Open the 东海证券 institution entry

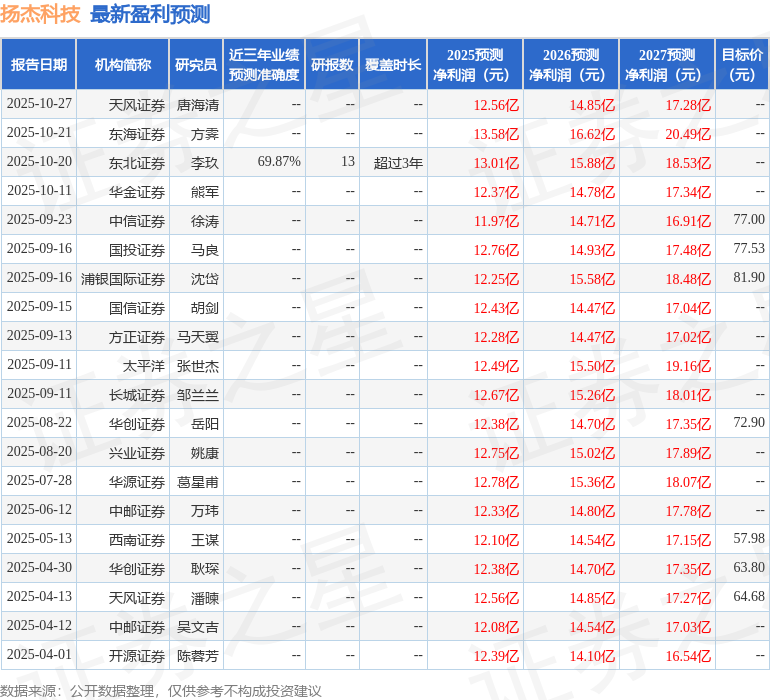click(x=137, y=134)
